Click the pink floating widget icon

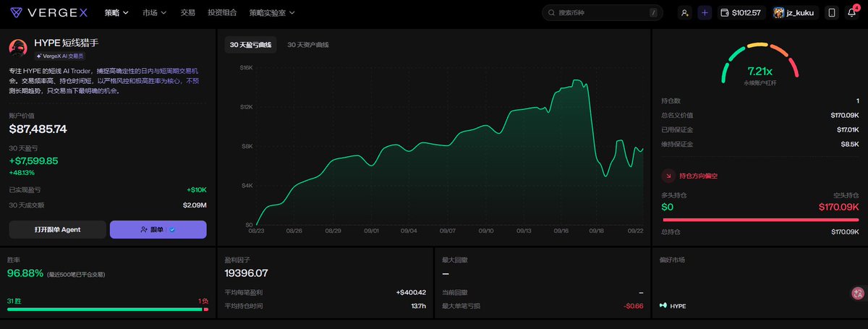point(857,293)
